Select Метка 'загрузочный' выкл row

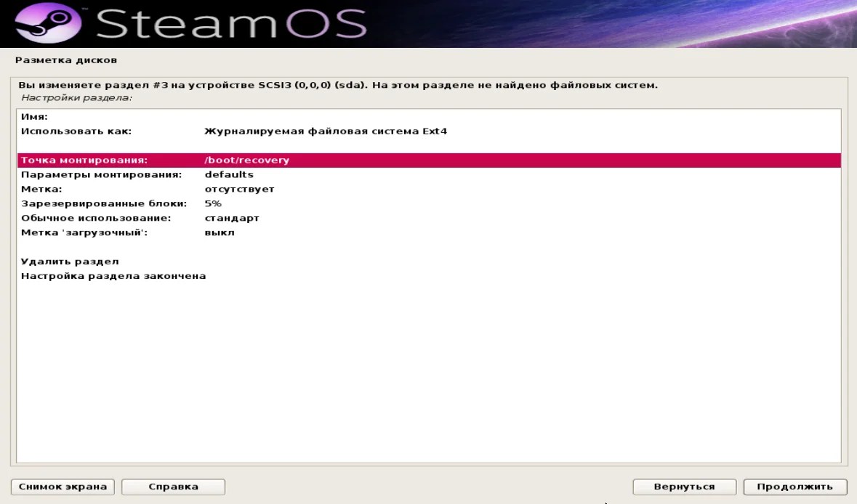click(429, 232)
